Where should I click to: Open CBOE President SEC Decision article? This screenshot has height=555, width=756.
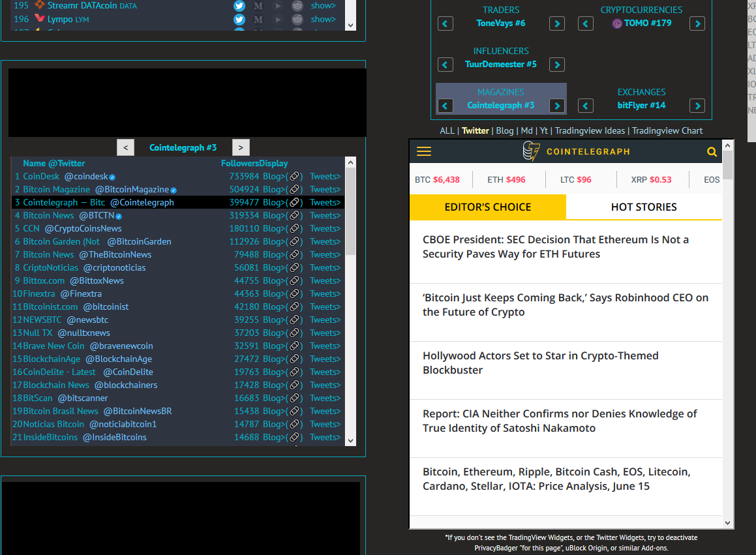click(556, 247)
